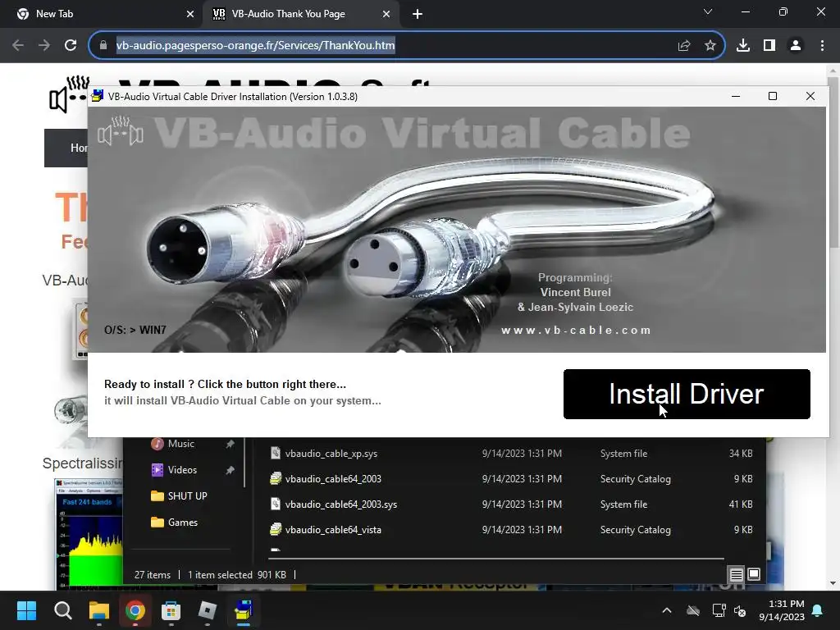Click '27 items' in Explorer status bar
This screenshot has height=630, width=840.
[152, 575]
